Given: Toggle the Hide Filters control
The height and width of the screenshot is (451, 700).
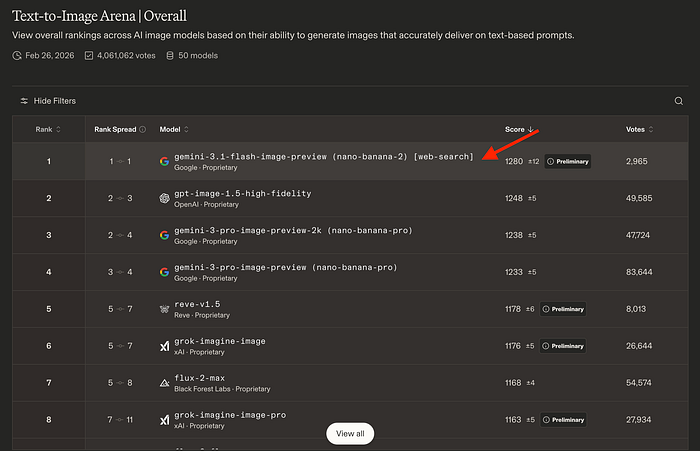Looking at the screenshot, I should pyautogui.click(x=48, y=101).
